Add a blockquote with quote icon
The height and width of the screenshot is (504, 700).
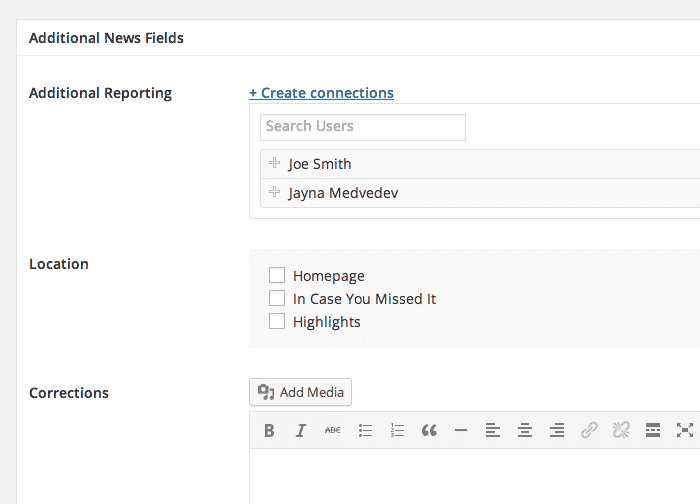429,430
